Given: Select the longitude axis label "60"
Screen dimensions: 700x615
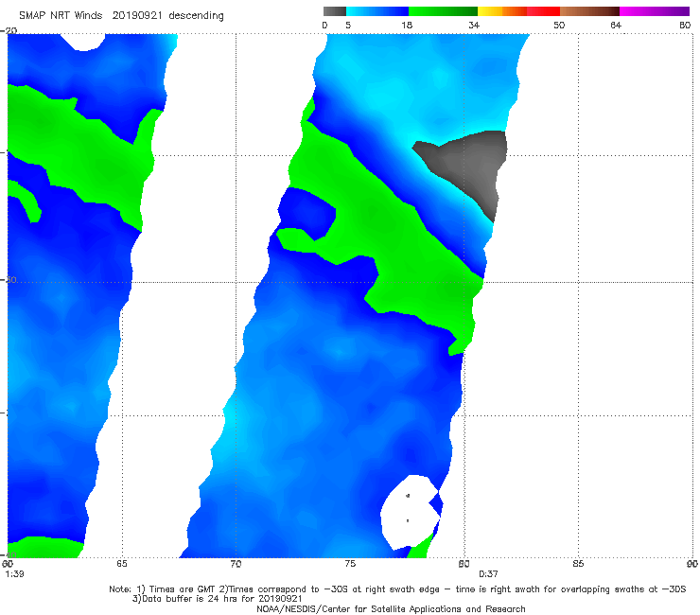Looking at the screenshot, I should (8, 564).
